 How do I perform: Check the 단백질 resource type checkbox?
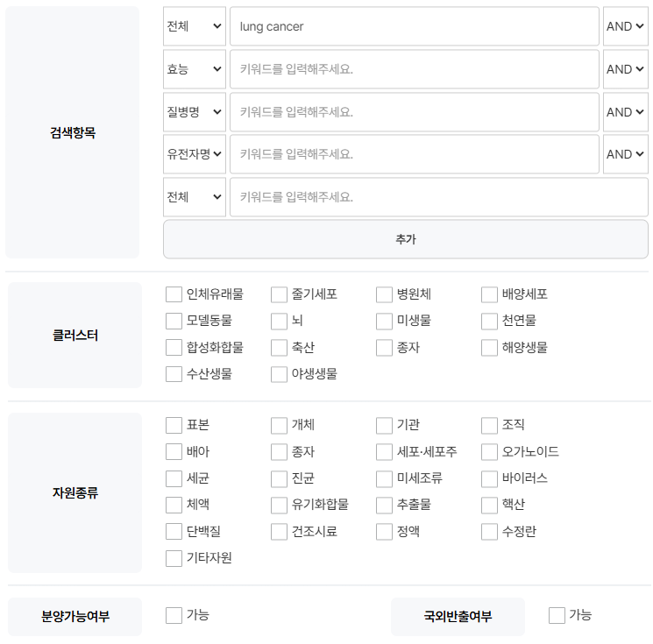pos(174,532)
